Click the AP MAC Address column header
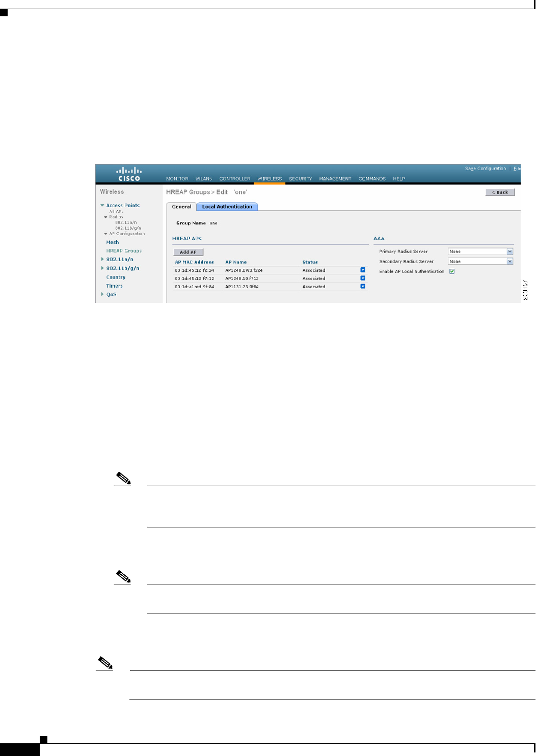Screen dimensions: 536x756 [x=195, y=262]
